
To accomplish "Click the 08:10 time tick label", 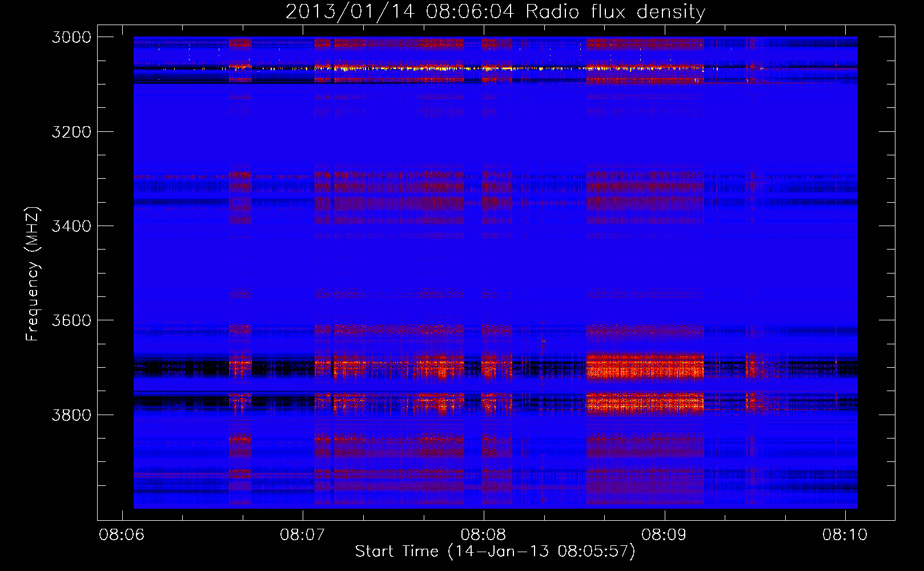I will [x=845, y=534].
